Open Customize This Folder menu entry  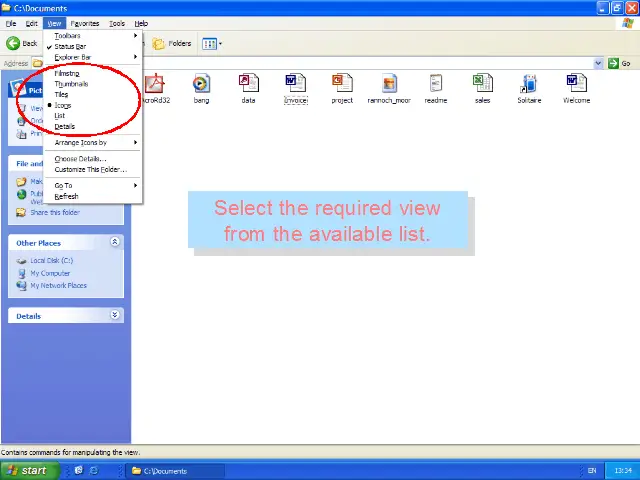93,169
